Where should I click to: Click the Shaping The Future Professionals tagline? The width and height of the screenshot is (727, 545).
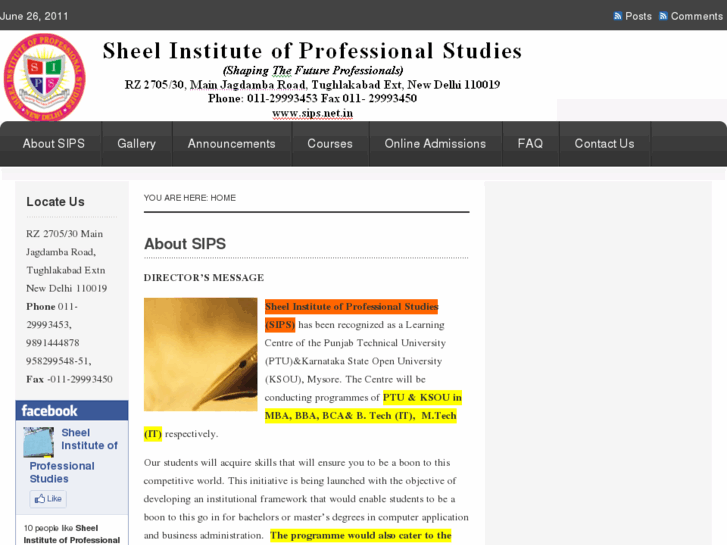(313, 71)
